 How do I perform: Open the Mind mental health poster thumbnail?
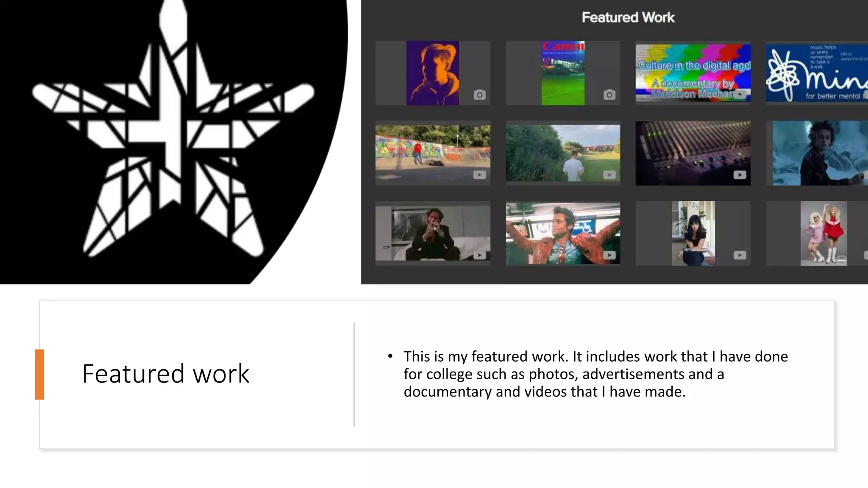click(x=818, y=73)
